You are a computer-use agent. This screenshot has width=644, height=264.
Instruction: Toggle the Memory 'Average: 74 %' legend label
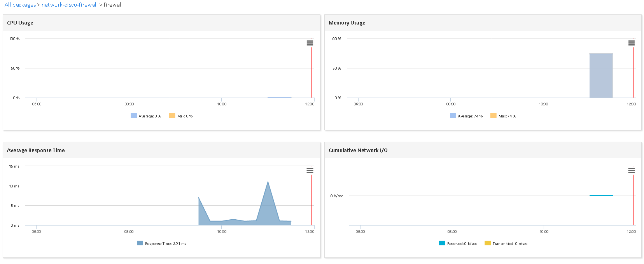tap(470, 116)
